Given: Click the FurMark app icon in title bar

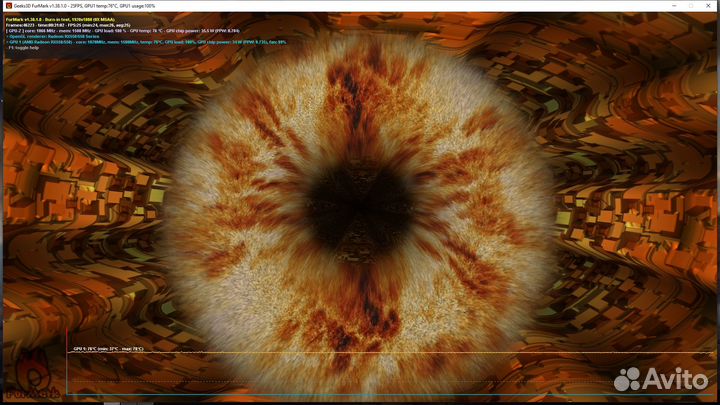Looking at the screenshot, I should tap(5, 5).
